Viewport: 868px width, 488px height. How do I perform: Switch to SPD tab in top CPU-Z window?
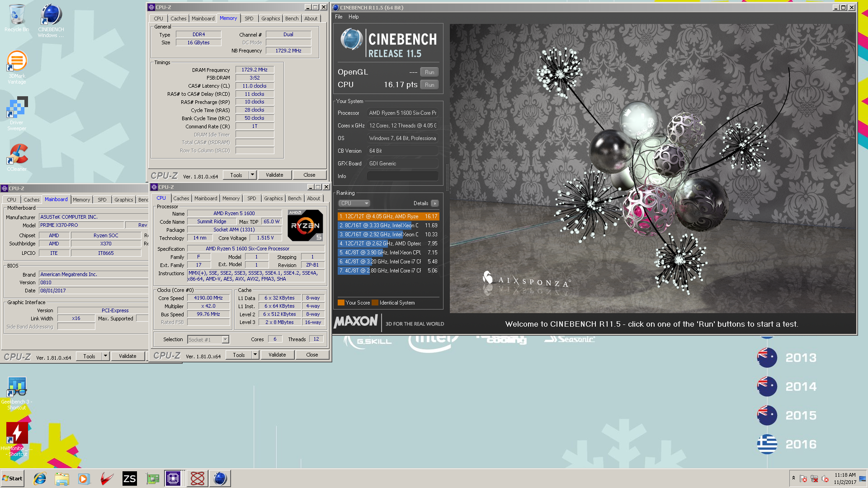click(x=249, y=19)
